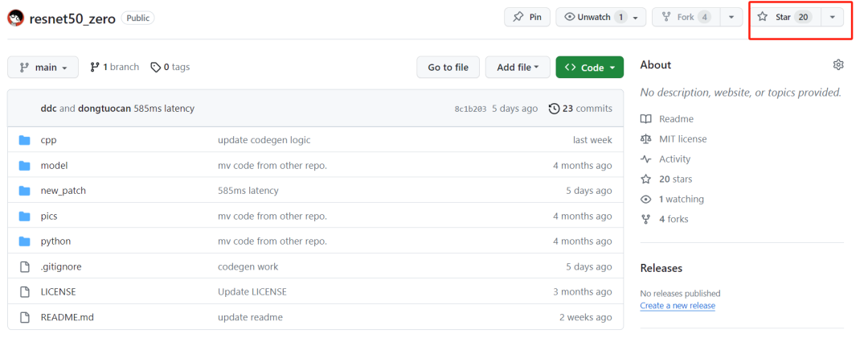
Task: Open the 'Update LICENSE' commit message
Action: point(252,292)
